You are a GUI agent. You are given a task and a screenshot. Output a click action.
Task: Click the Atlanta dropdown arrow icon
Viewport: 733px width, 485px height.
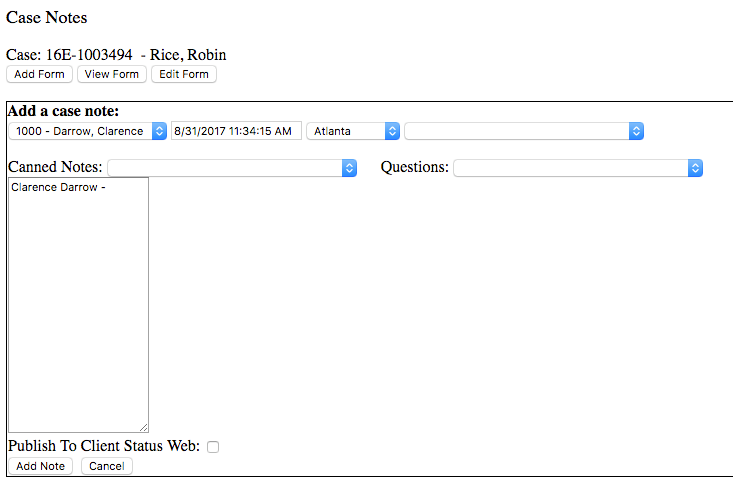(393, 131)
